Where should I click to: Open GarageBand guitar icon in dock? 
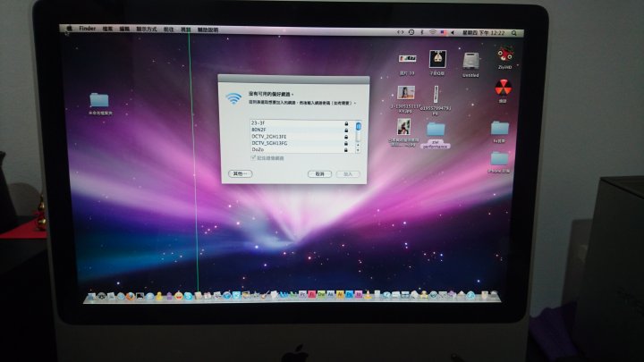point(266,296)
